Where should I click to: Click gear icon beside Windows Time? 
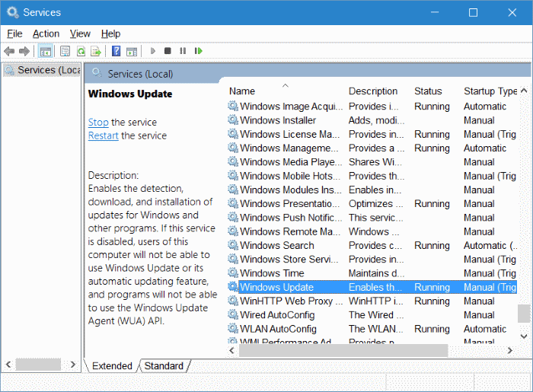[x=233, y=272]
